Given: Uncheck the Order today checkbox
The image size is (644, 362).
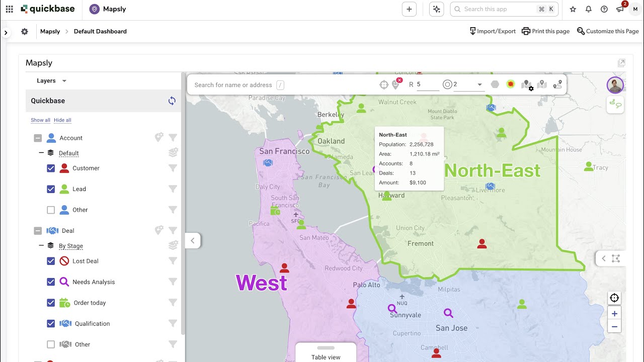Looking at the screenshot, I should [x=51, y=303].
